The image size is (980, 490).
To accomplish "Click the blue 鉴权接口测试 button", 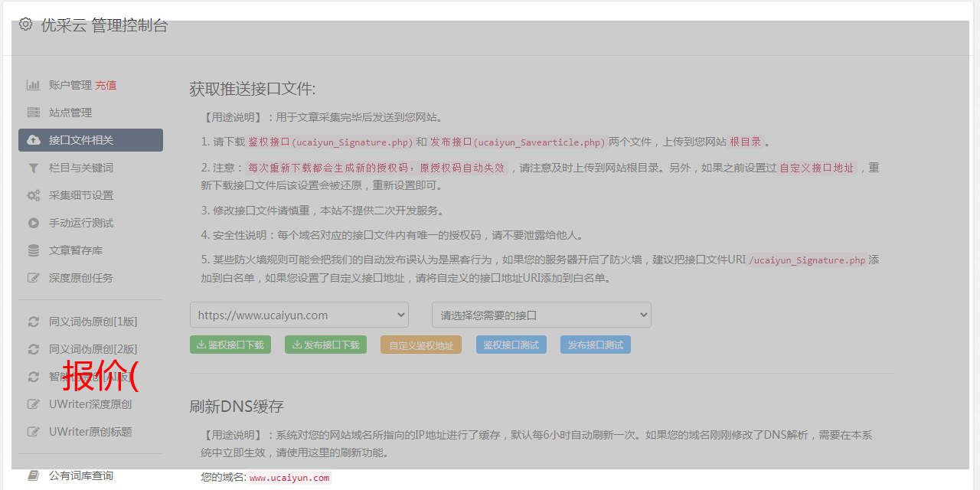I will pyautogui.click(x=511, y=345).
